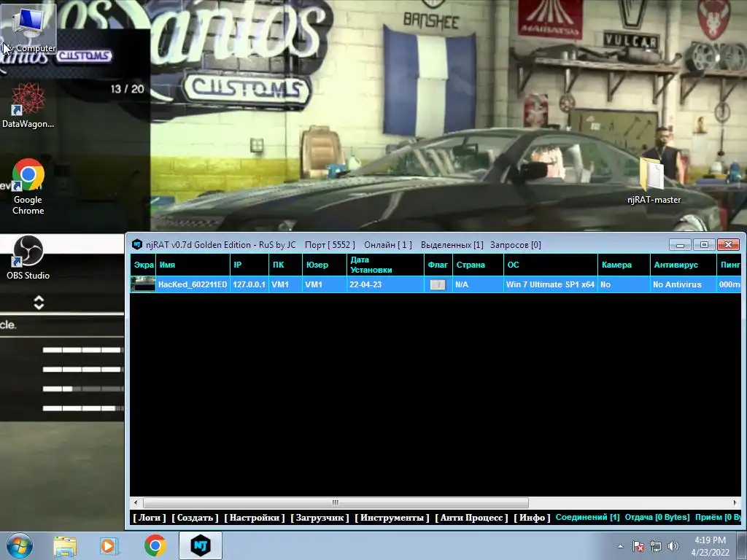747x560 pixels.
Task: Open Chrome from the taskbar
Action: tap(155, 545)
